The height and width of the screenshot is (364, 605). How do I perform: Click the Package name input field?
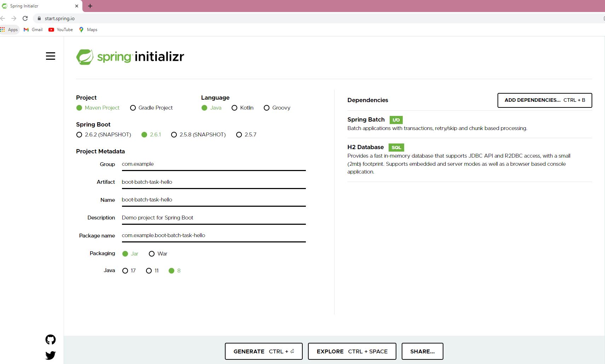[x=214, y=235]
